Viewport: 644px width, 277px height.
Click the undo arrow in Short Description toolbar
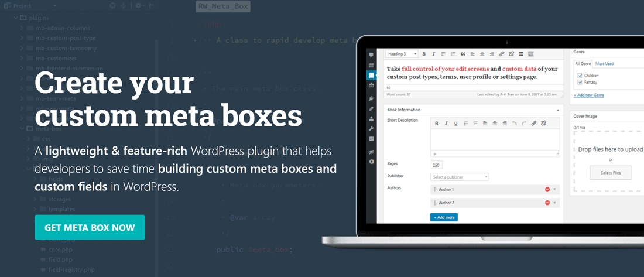coord(514,124)
